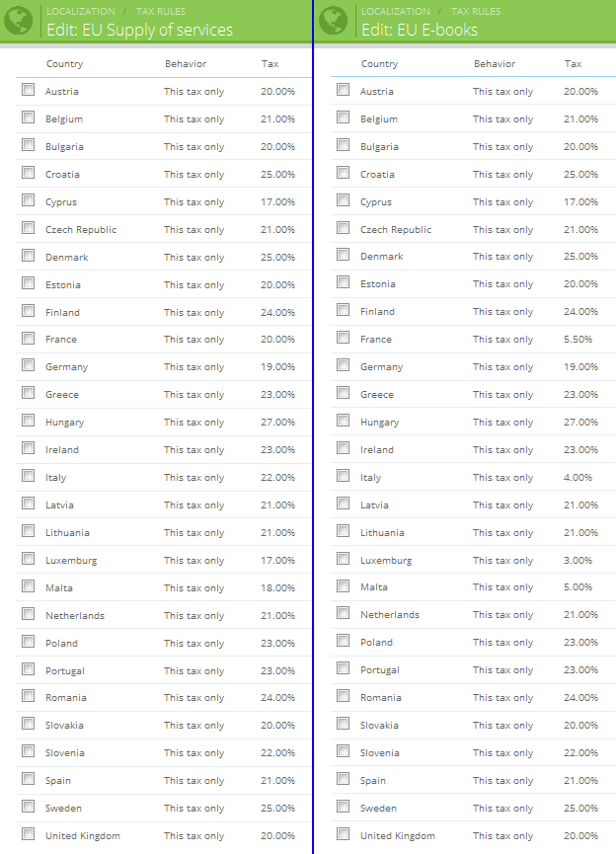Tick Spain checkbox in Supply of services
The height and width of the screenshot is (854, 616).
(29, 779)
